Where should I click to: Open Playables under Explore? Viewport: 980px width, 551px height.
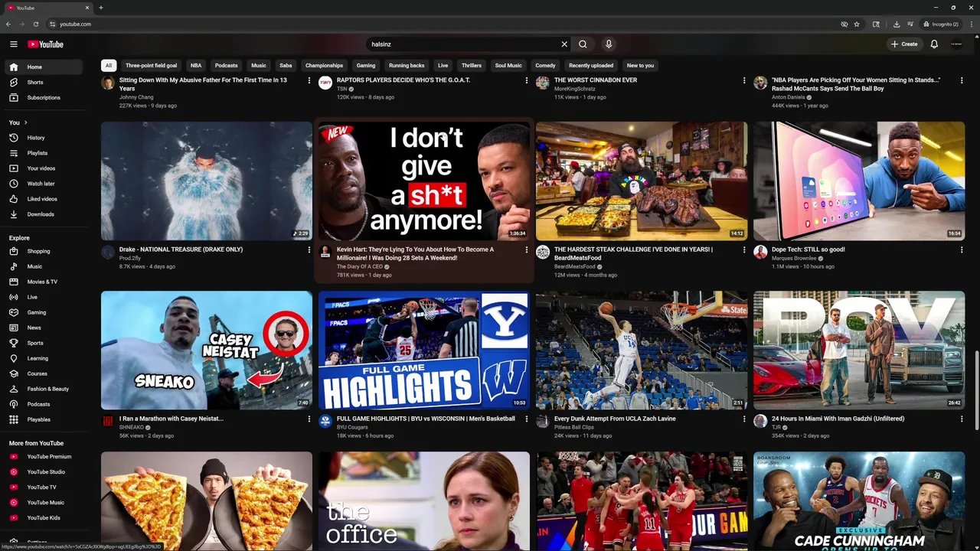point(43,419)
